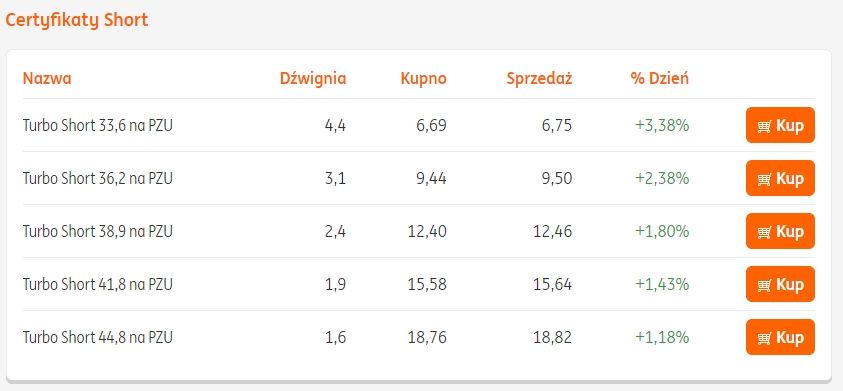This screenshot has width=843, height=391.
Task: Buy Turbo Short 33,6 na PZU
Action: coord(780,125)
